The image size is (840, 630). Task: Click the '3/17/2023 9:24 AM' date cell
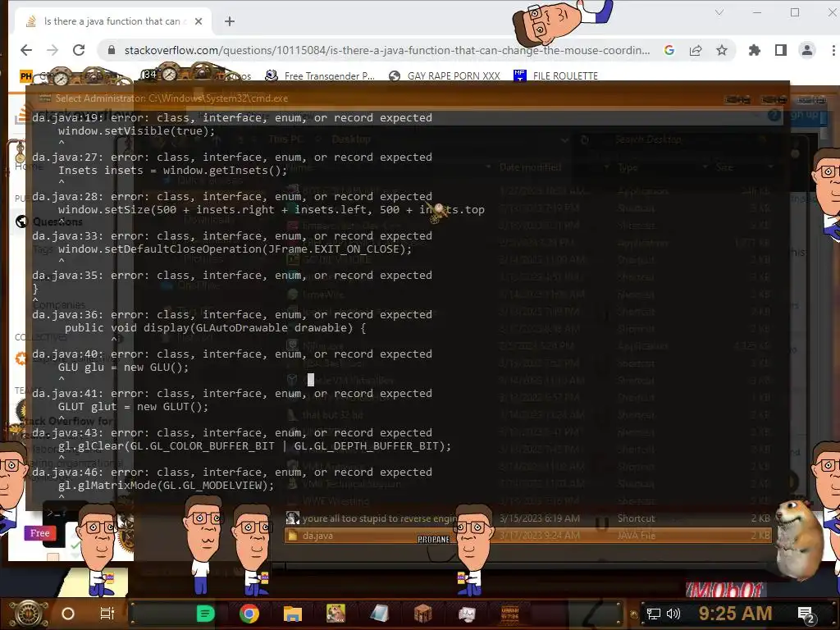[x=540, y=535]
